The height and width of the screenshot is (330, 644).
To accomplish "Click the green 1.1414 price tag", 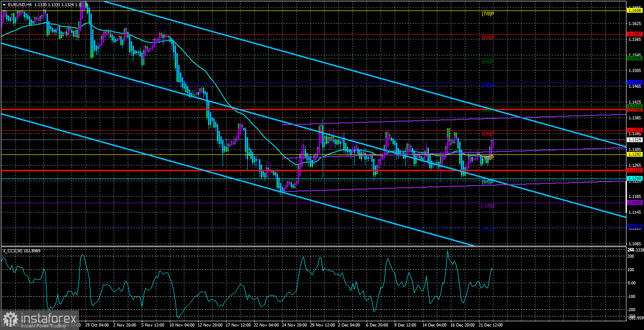I will click(x=635, y=106).
